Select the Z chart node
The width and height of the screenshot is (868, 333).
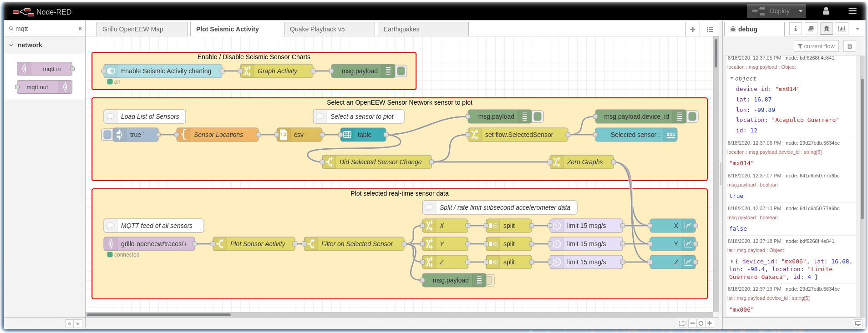pos(673,262)
